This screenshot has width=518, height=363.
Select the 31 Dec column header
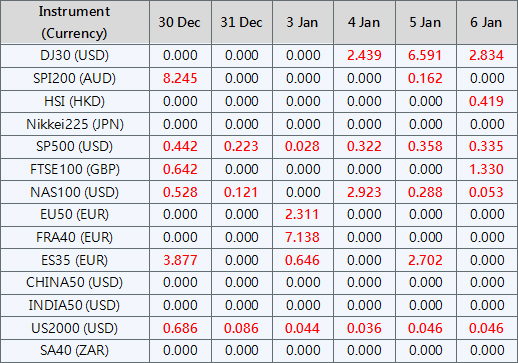[242, 22]
